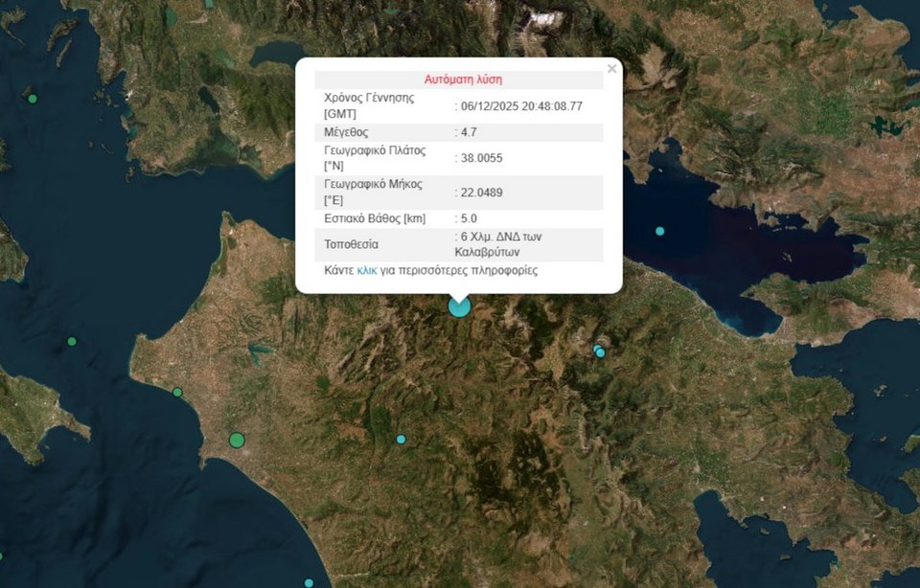920x588 pixels.
Task: Click the magnitude value 4.7
Action: (464, 132)
